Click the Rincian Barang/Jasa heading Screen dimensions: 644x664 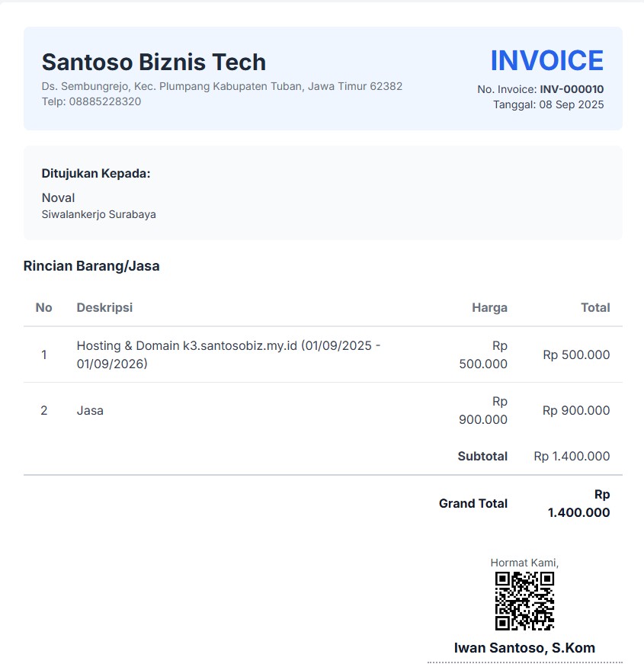91,266
